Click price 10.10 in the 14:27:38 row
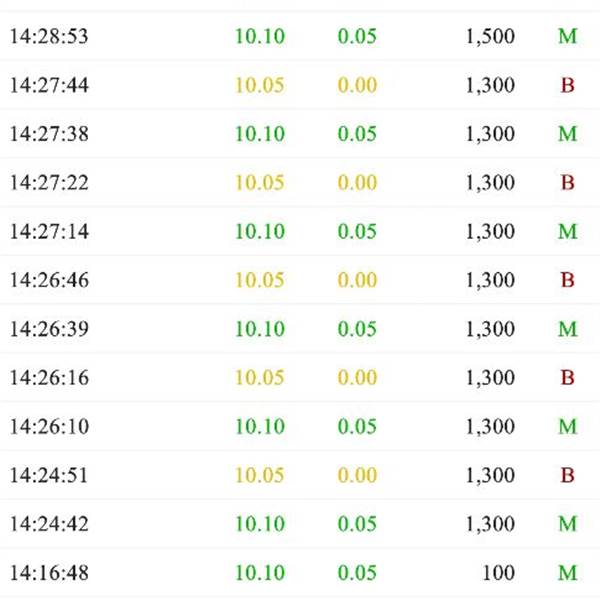The height and width of the screenshot is (600, 600). (260, 134)
